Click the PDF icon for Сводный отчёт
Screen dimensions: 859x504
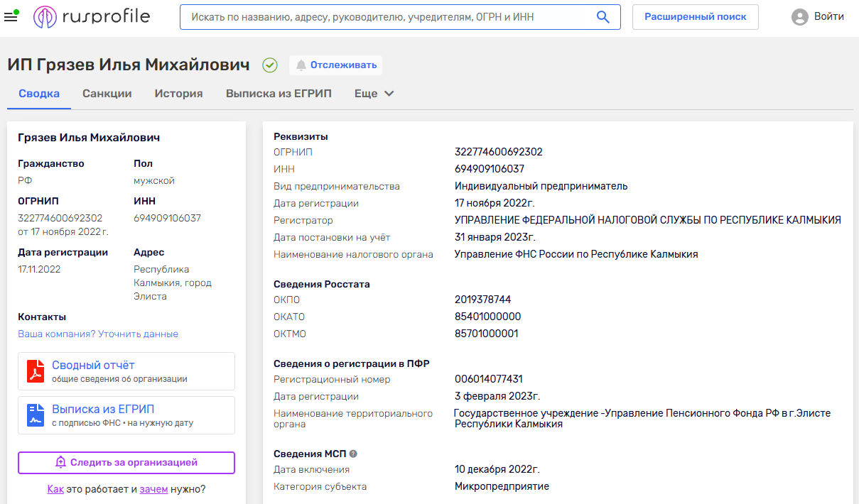pos(36,371)
